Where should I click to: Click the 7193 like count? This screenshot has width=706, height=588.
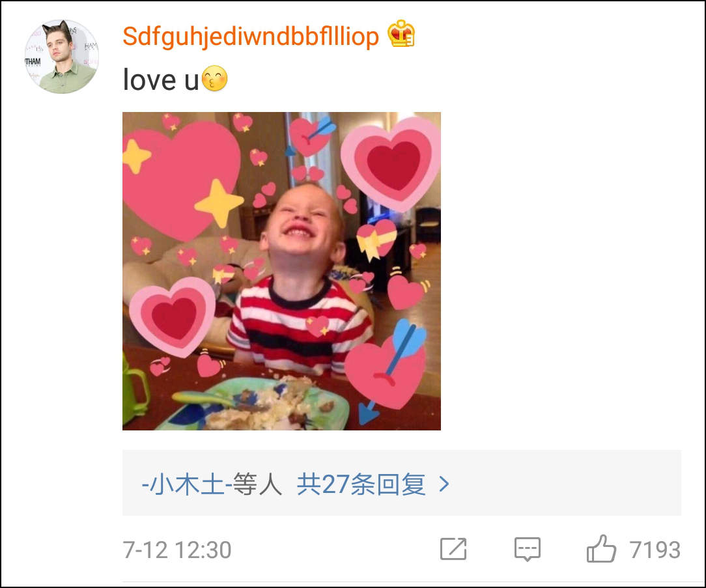(x=655, y=550)
